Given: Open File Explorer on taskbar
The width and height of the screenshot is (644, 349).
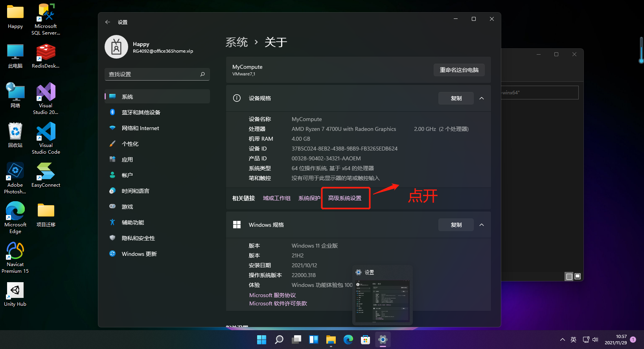Looking at the screenshot, I should (331, 340).
